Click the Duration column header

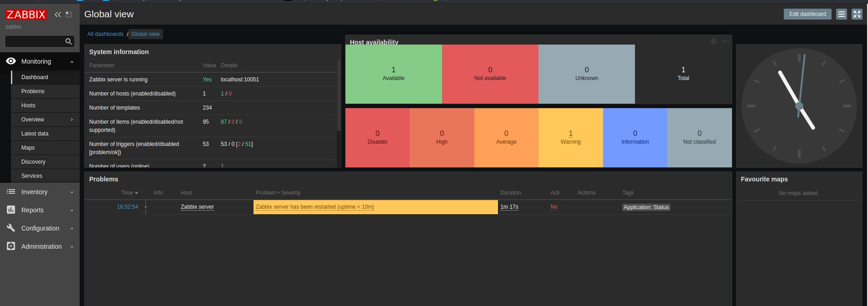point(511,193)
